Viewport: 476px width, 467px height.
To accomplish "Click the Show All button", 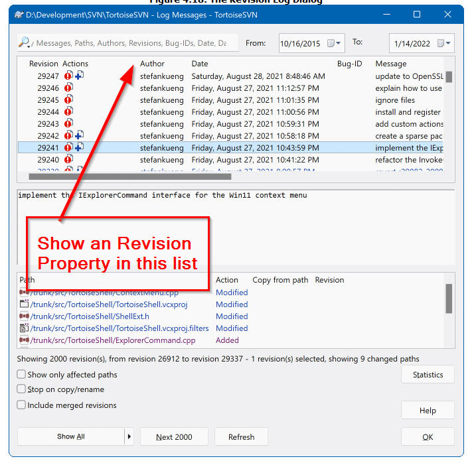I will (71, 436).
